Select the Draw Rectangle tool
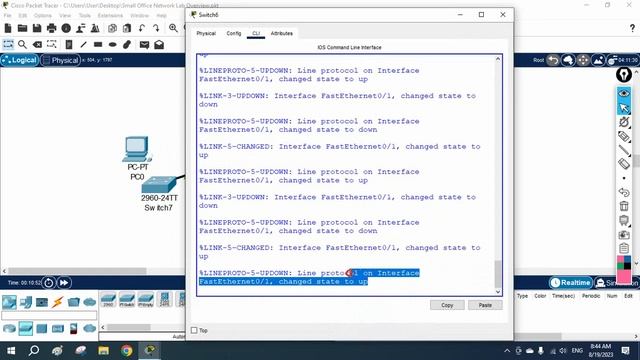Screen dimensions: 640x360 pos(98,44)
